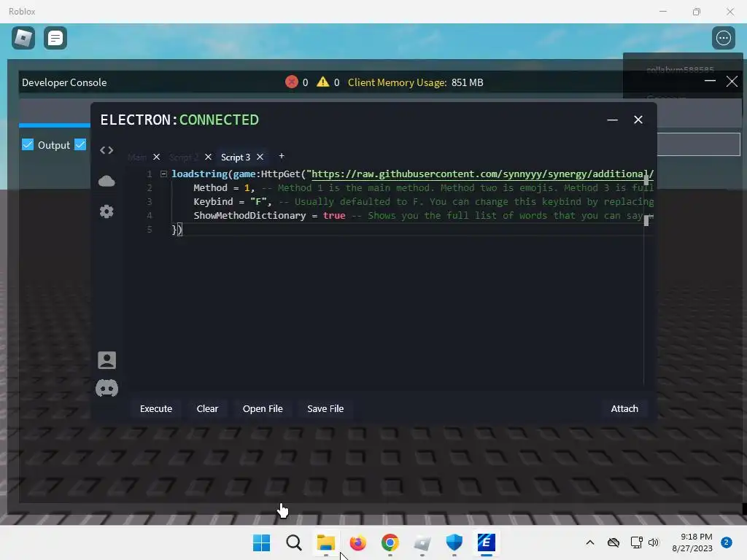Close the Developer Console

click(x=732, y=82)
